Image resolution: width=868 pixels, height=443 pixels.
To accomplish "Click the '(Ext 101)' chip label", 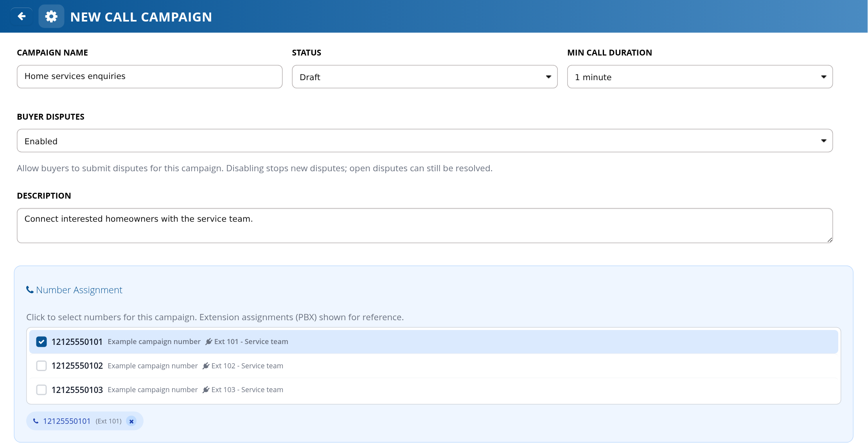I will (x=109, y=421).
